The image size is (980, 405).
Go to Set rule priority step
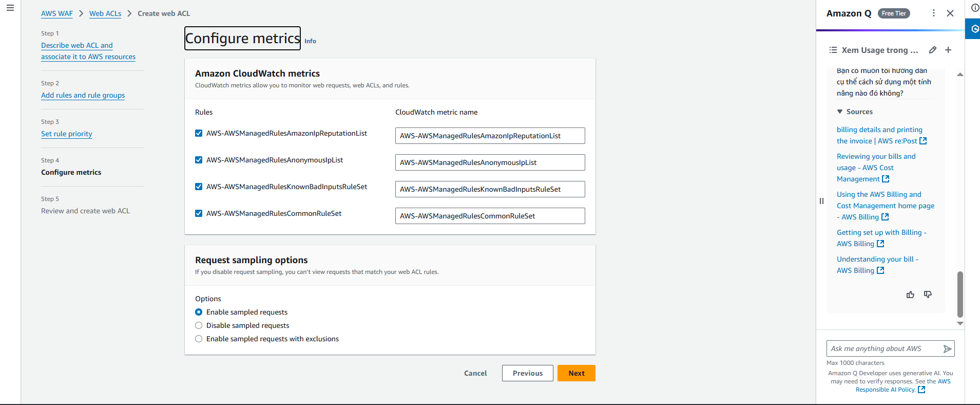[x=67, y=134]
